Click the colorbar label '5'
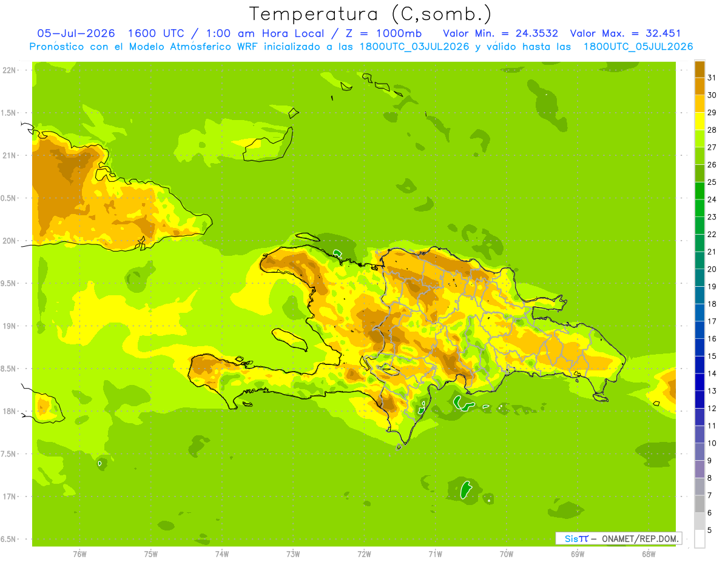 (710, 530)
